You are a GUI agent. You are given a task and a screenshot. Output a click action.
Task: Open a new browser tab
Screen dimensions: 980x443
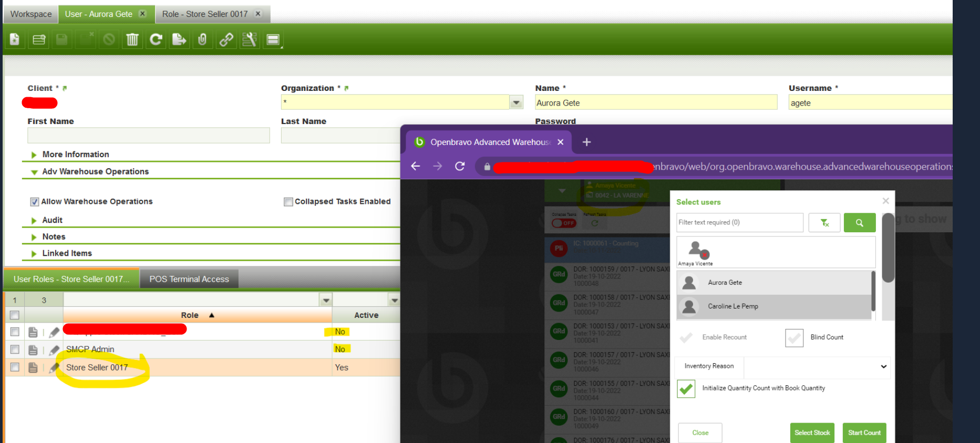coord(586,142)
